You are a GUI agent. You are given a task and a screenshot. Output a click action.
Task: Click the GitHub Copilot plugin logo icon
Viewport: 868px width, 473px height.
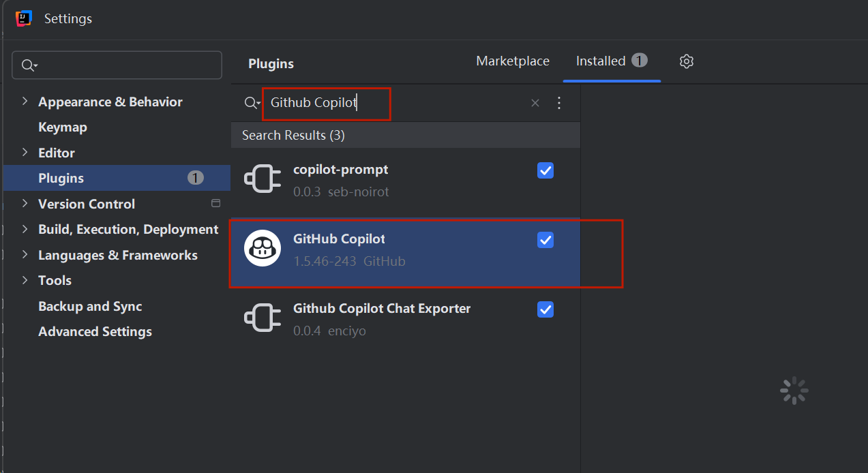click(x=263, y=249)
